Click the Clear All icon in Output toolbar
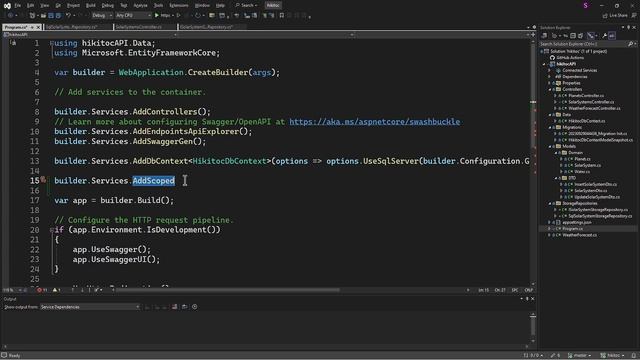This screenshot has height=360, width=640. point(175,307)
